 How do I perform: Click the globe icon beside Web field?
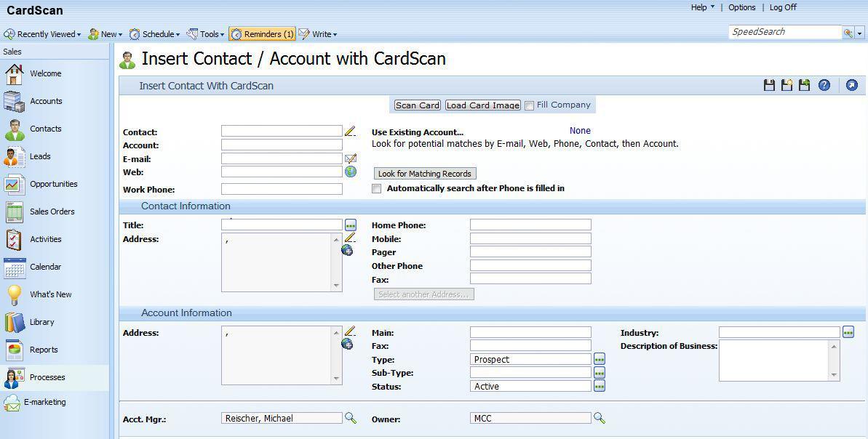351,172
